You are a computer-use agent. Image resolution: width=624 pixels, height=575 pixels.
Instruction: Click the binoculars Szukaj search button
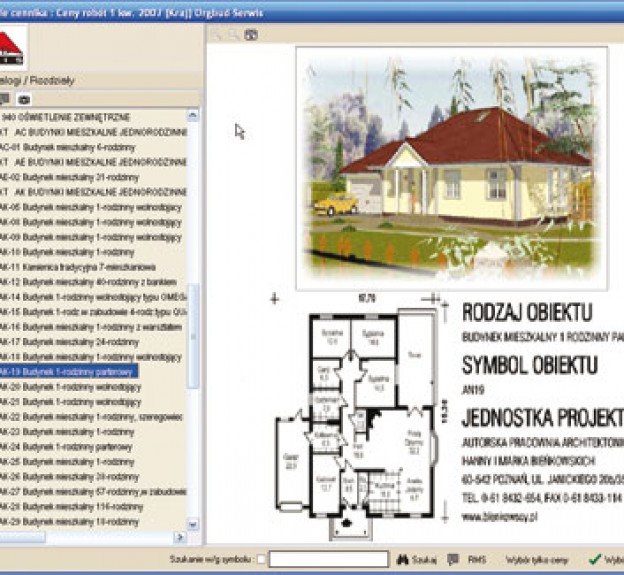pyautogui.click(x=416, y=560)
